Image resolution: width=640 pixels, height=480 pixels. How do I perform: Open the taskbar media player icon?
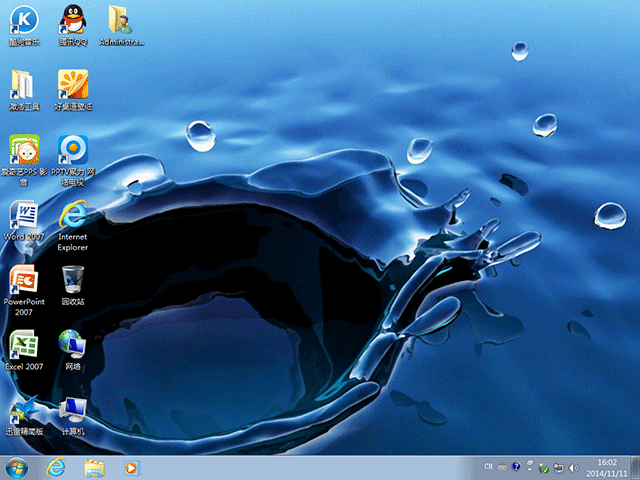[131, 467]
